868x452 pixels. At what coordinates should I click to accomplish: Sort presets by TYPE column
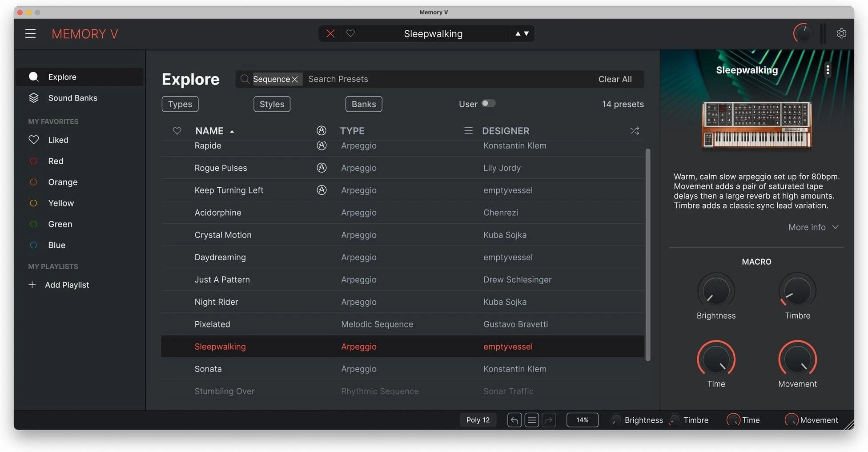click(x=352, y=131)
